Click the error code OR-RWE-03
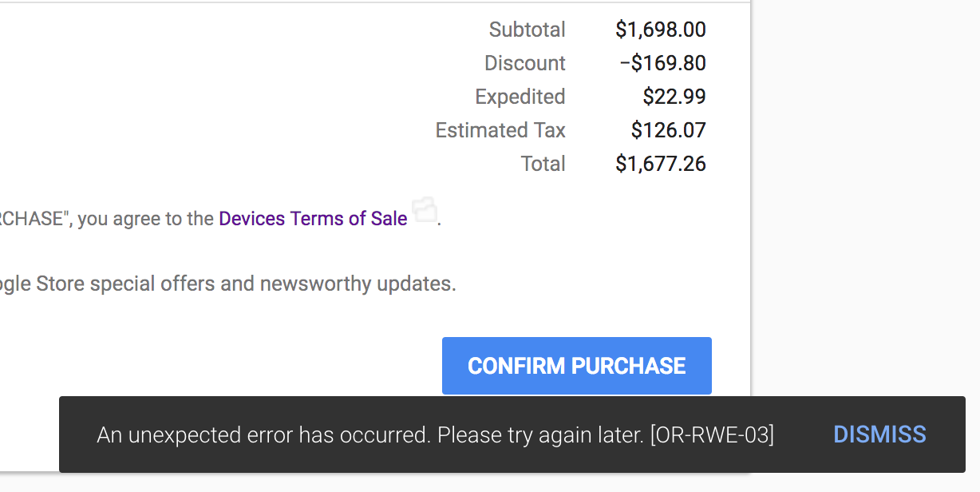 tap(712, 435)
